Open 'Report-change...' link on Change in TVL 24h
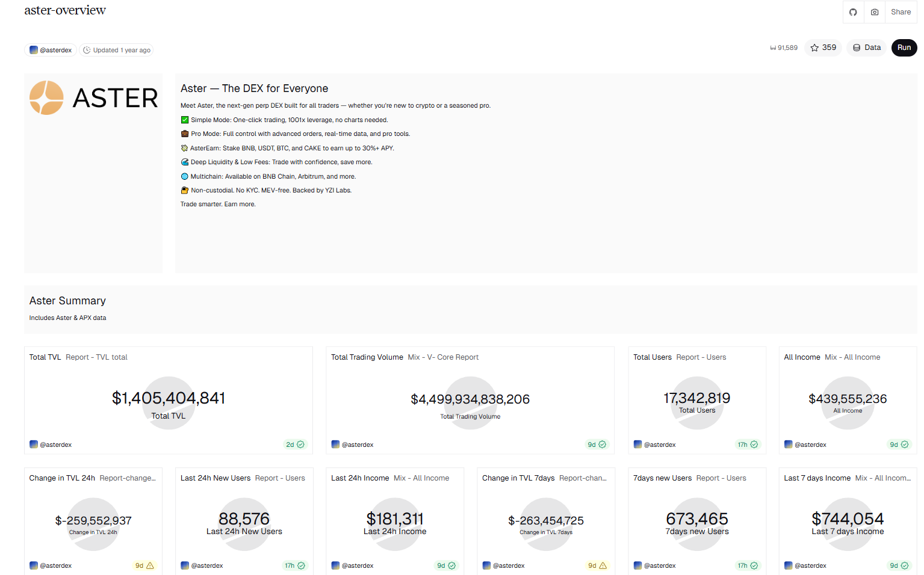This screenshot has height=575, width=924. (128, 478)
